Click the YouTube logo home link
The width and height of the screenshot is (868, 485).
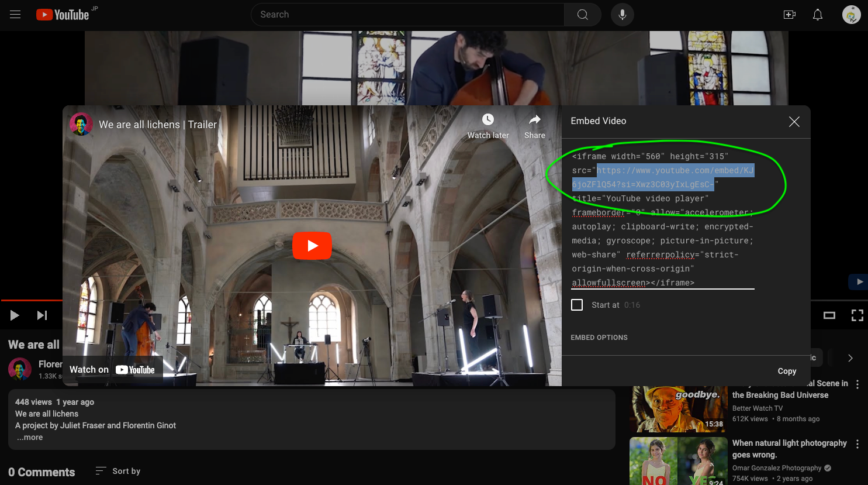pyautogui.click(x=63, y=15)
